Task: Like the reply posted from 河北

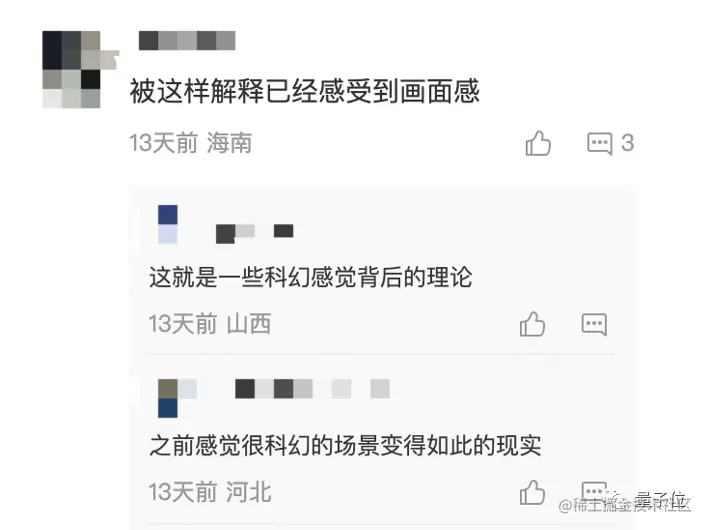Action: (532, 492)
